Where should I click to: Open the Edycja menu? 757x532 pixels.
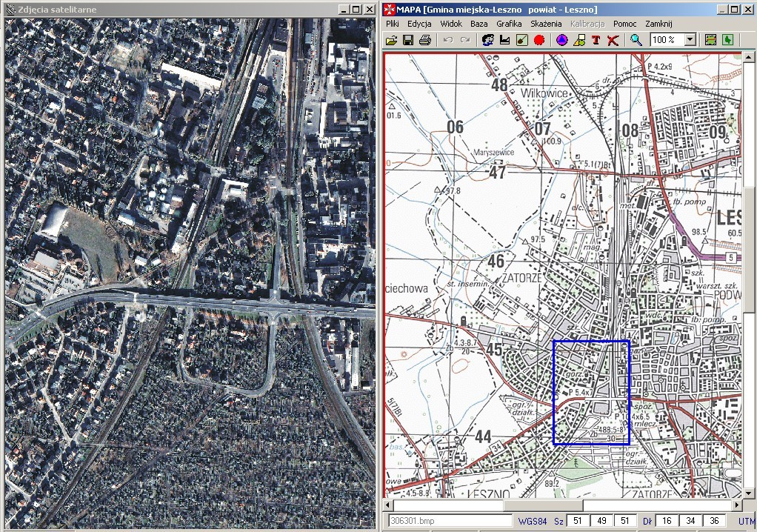click(x=419, y=24)
